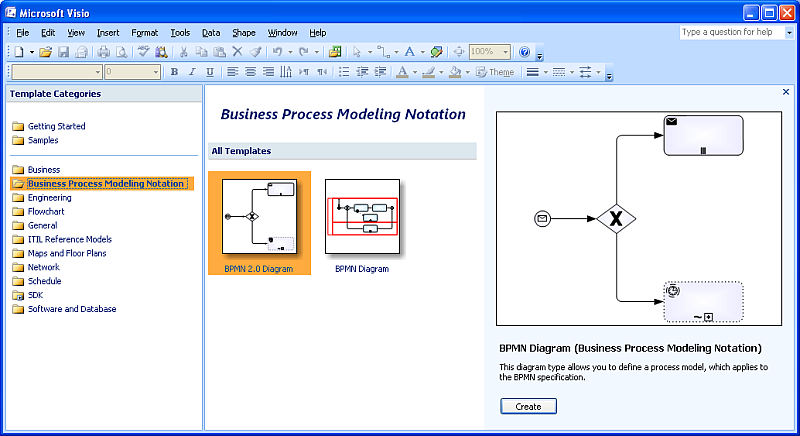Click the Bullets list icon
The width and height of the screenshot is (800, 436).
click(x=344, y=72)
